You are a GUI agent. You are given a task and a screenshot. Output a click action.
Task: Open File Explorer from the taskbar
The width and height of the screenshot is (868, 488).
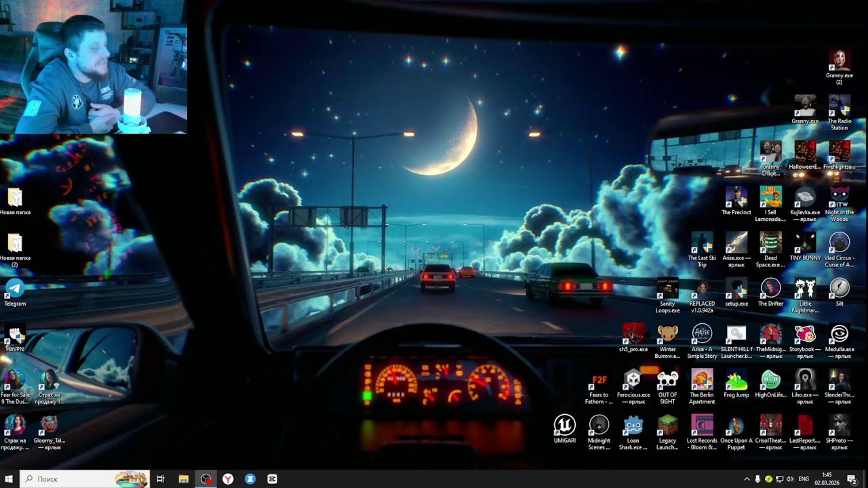point(183,479)
